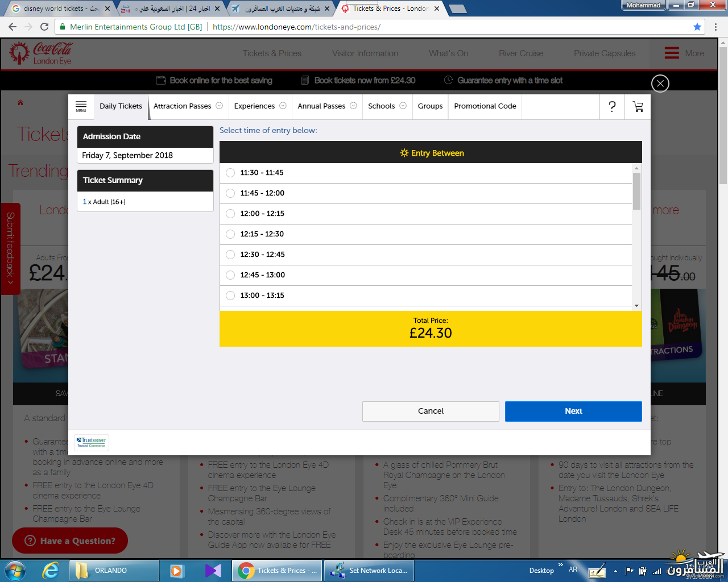
Task: Open media player taskbar icon
Action: [177, 570]
